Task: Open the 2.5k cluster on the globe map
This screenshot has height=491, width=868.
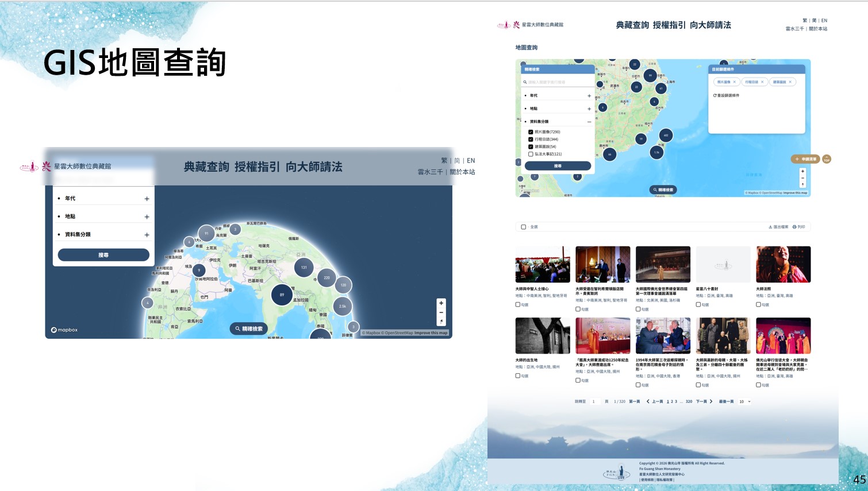Action: [342, 306]
